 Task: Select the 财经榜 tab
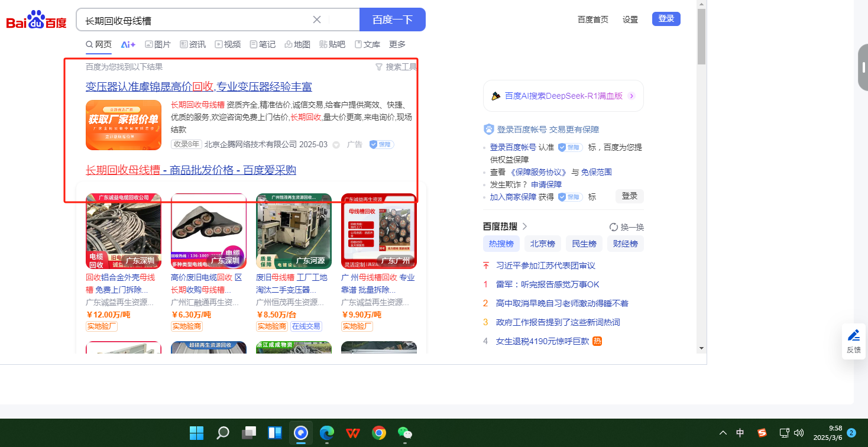pyautogui.click(x=626, y=244)
